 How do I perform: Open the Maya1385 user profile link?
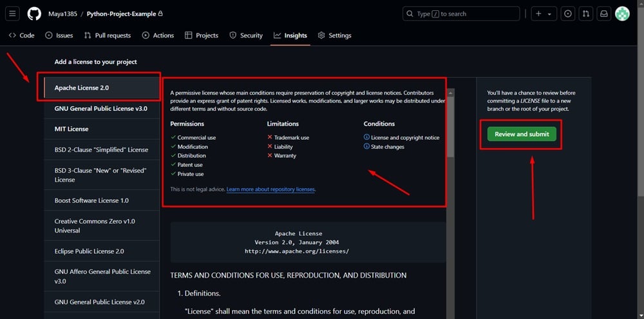[x=63, y=14]
